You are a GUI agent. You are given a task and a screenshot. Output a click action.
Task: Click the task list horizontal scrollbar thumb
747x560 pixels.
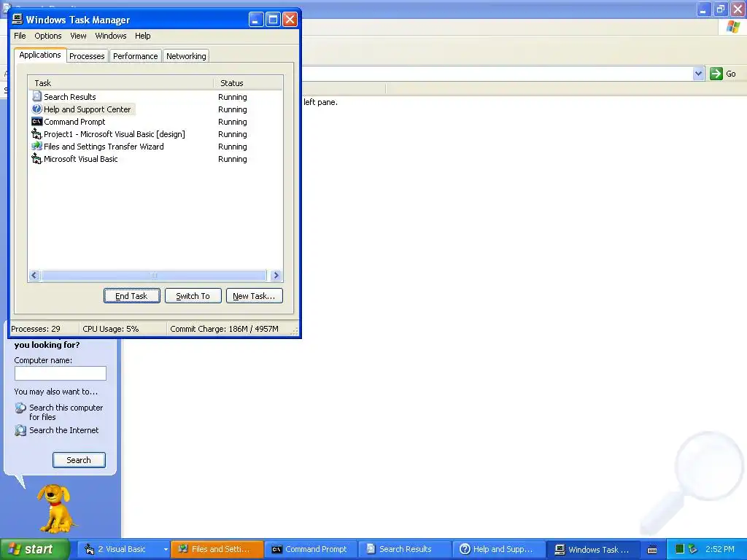point(154,275)
